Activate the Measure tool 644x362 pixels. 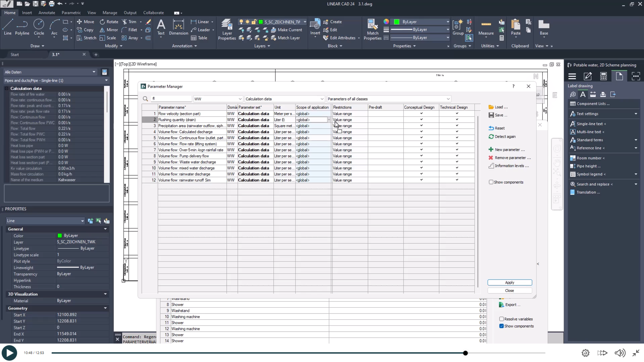tap(486, 29)
